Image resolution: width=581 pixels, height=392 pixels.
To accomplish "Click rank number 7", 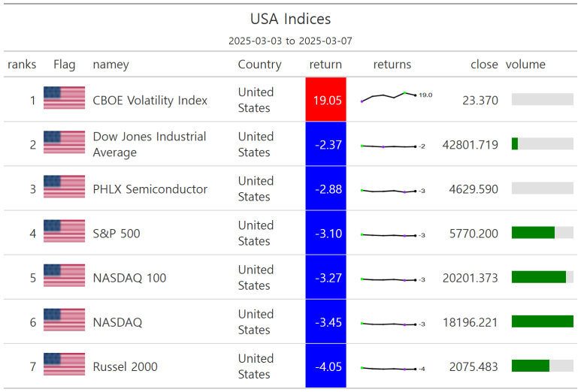I will point(33,366).
